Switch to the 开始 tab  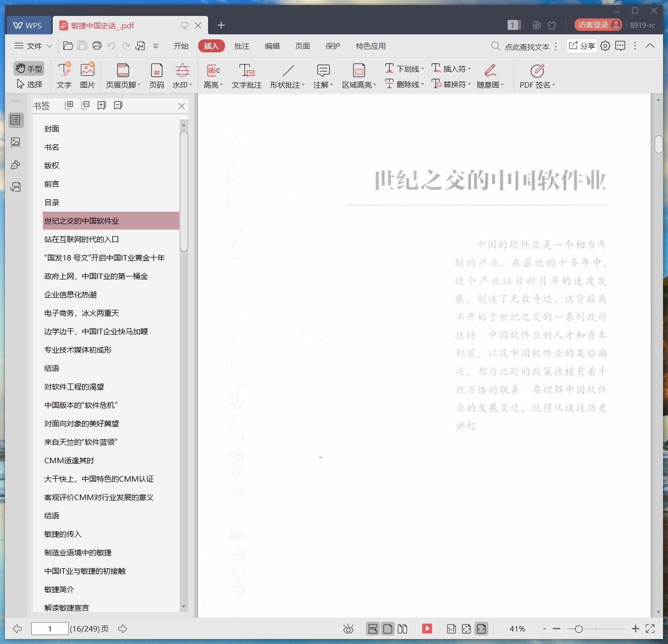tap(181, 46)
